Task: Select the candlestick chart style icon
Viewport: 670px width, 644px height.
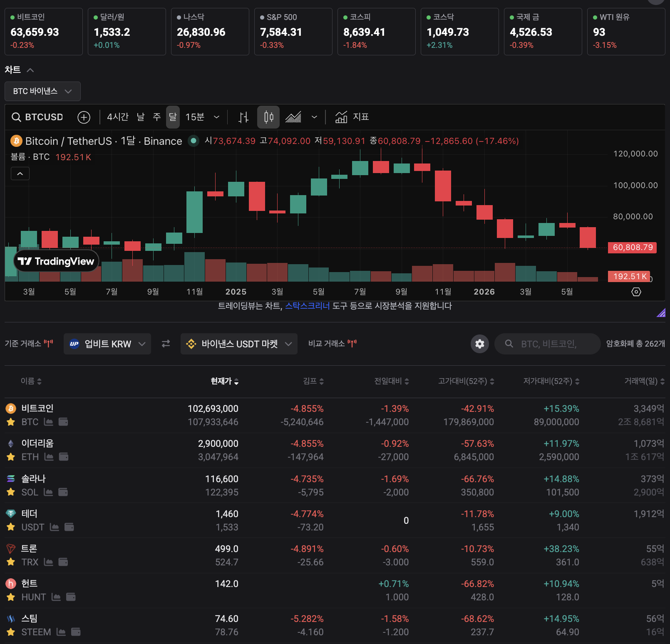Action: click(x=268, y=117)
